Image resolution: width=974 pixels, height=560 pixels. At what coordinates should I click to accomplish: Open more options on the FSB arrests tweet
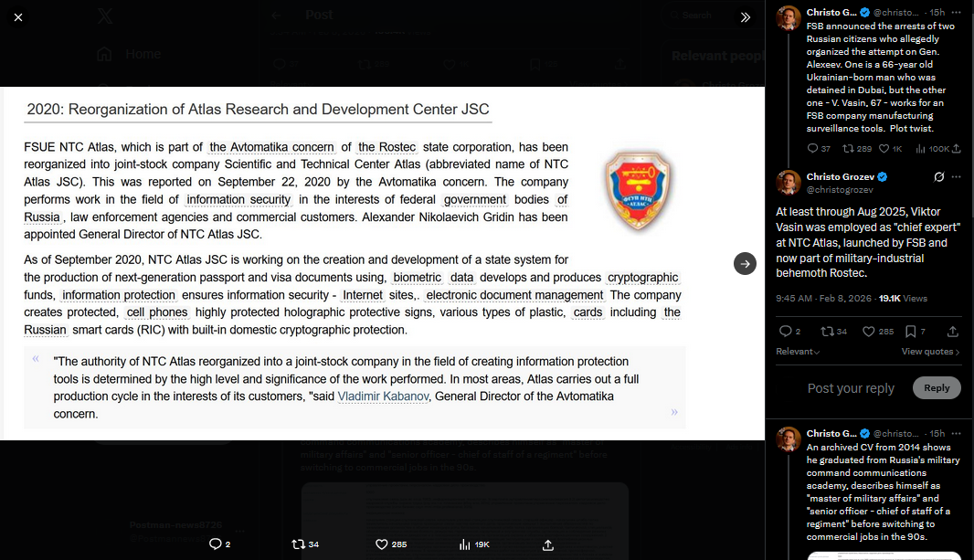coord(956,13)
